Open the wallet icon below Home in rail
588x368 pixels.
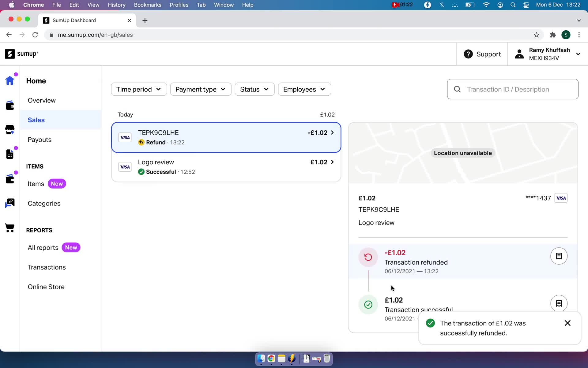point(10,105)
